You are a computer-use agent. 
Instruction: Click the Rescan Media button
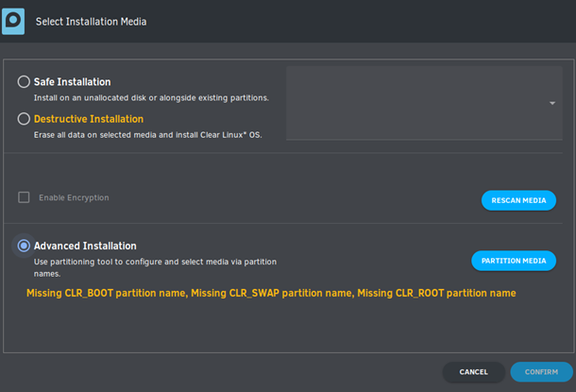518,200
